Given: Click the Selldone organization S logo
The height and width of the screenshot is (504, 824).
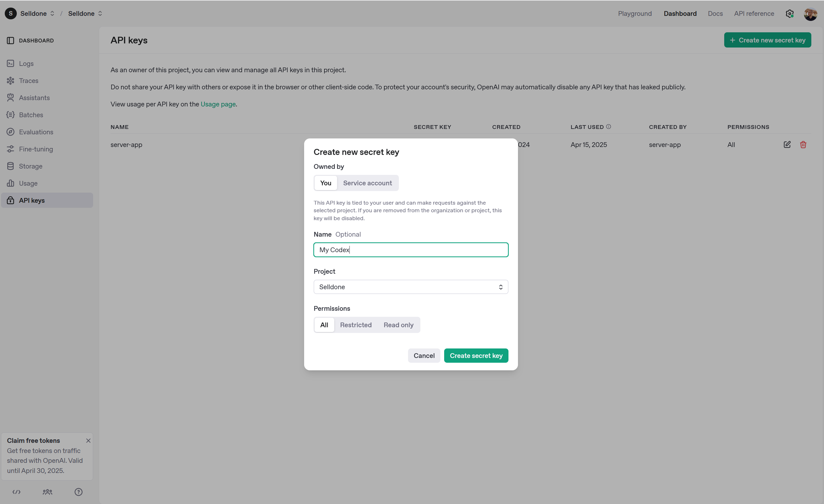Looking at the screenshot, I should click(11, 13).
